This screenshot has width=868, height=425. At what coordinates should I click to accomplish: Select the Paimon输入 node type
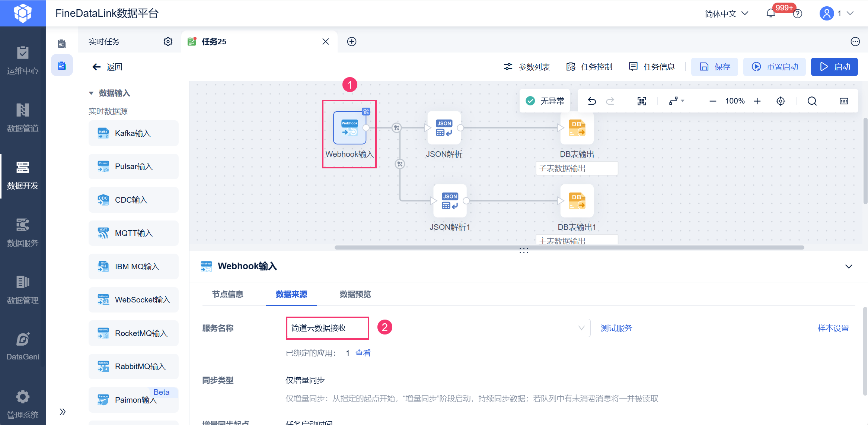[x=134, y=400]
